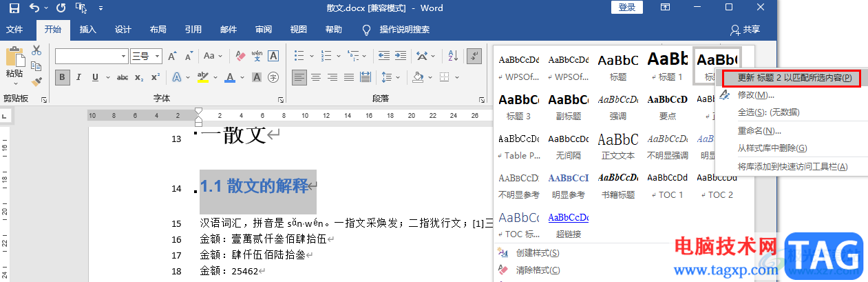The image size is (868, 282).
Task: Open the Phonetic Guide (wén) tool
Action: pyautogui.click(x=257, y=56)
